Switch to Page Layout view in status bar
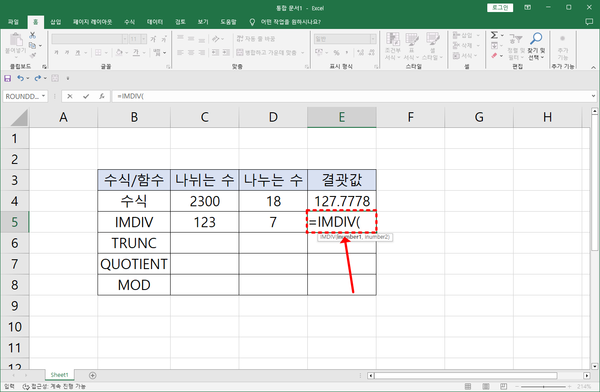 tap(486, 386)
